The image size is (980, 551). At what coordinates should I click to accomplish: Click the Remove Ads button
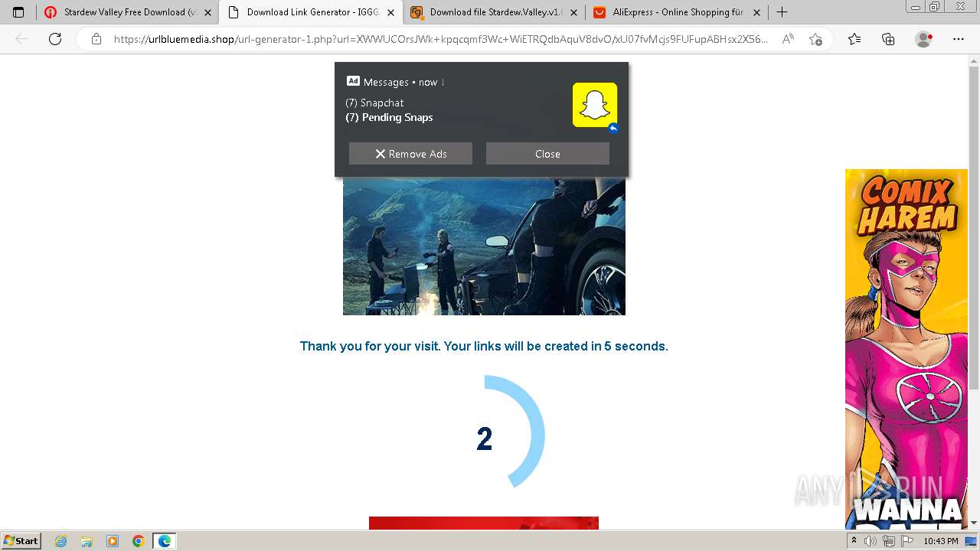410,154
